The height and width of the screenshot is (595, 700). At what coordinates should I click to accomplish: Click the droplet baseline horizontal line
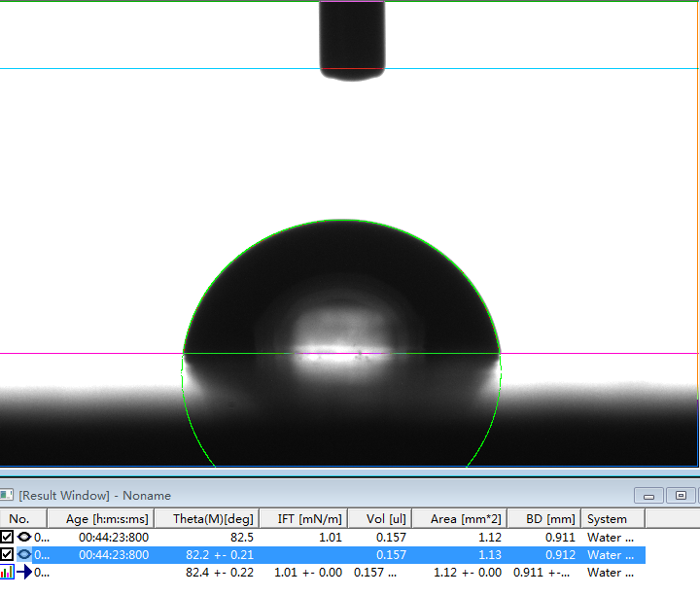(97, 353)
